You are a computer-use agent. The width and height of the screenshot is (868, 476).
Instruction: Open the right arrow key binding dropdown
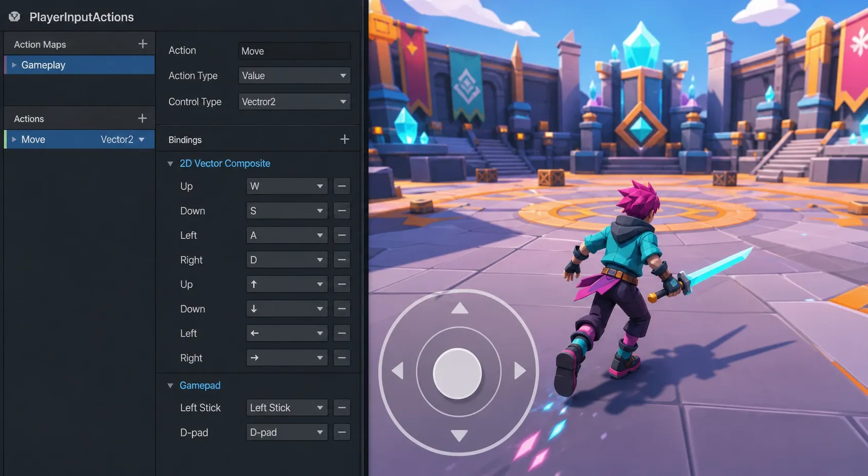pos(287,358)
